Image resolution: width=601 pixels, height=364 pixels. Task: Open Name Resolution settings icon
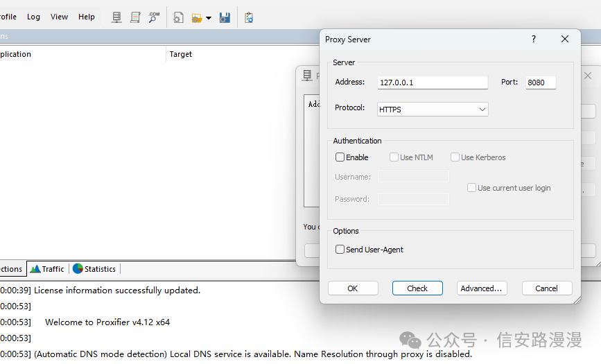click(x=154, y=17)
